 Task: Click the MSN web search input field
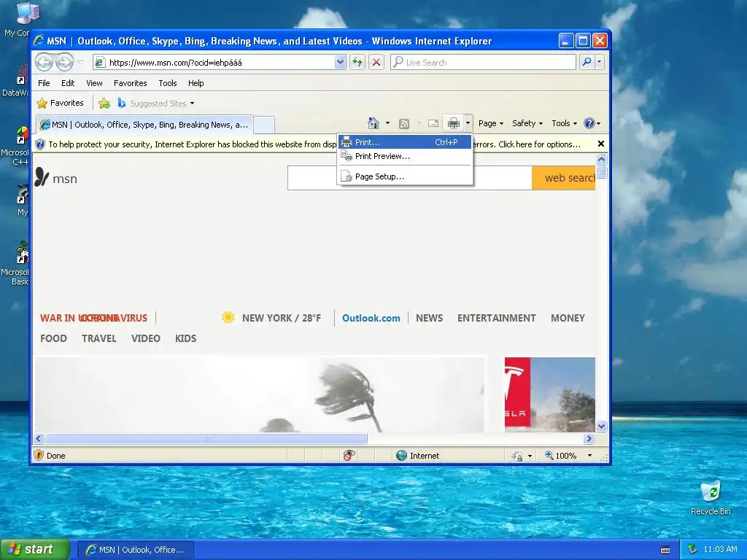(410, 178)
